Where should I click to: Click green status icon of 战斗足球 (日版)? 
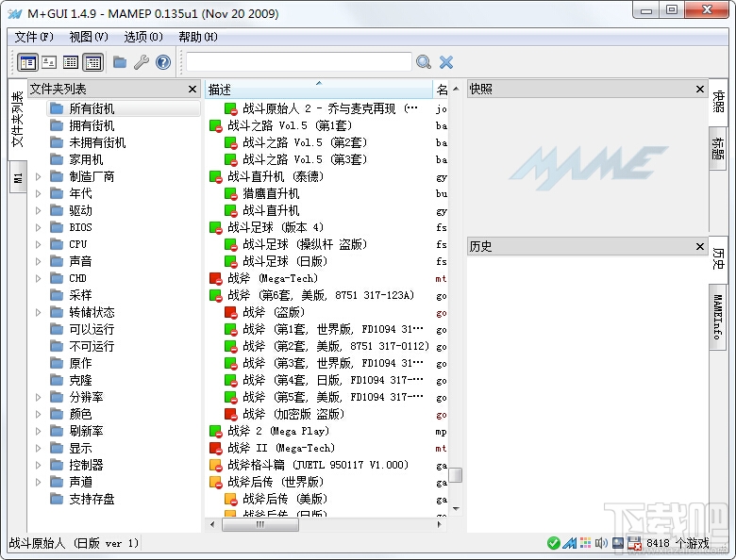[230, 261]
